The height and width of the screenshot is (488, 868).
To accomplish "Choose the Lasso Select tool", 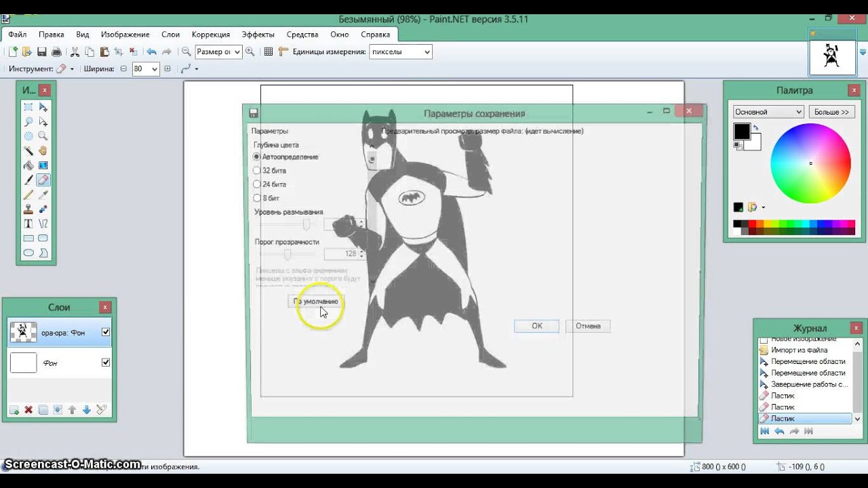I will [x=28, y=122].
